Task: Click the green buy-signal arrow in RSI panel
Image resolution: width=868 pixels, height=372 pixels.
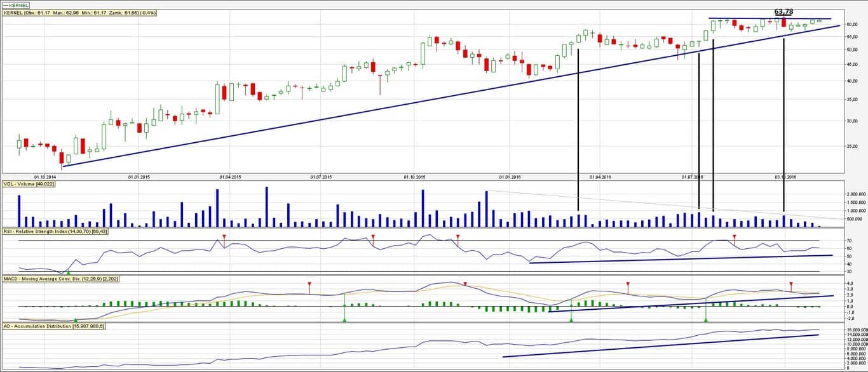Action: [69, 272]
